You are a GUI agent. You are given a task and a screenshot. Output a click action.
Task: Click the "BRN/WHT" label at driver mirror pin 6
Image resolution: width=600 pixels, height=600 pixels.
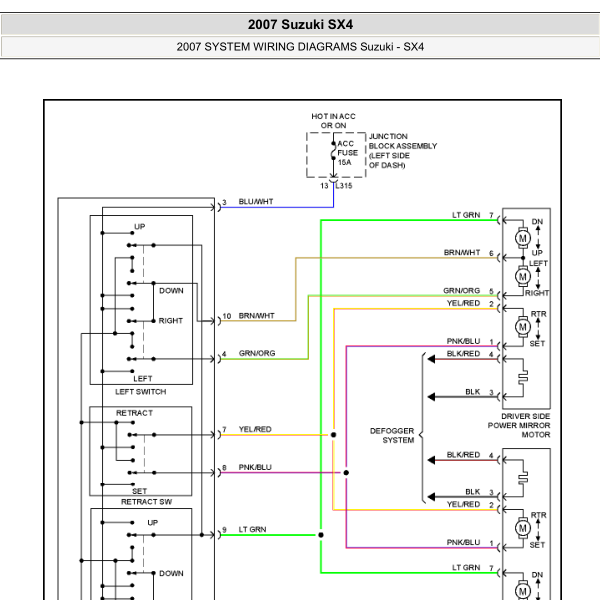[462, 253]
